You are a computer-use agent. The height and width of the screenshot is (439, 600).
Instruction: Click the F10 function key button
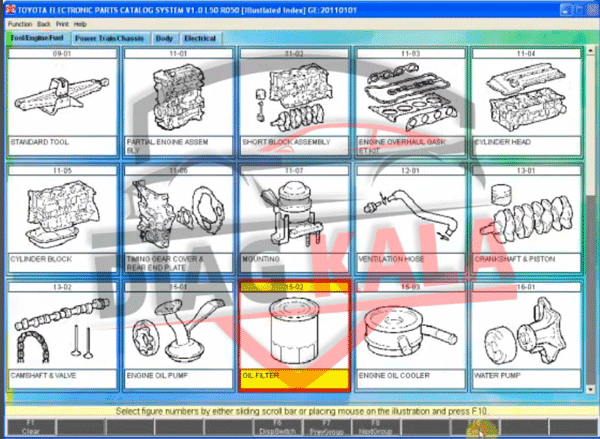tap(474, 427)
